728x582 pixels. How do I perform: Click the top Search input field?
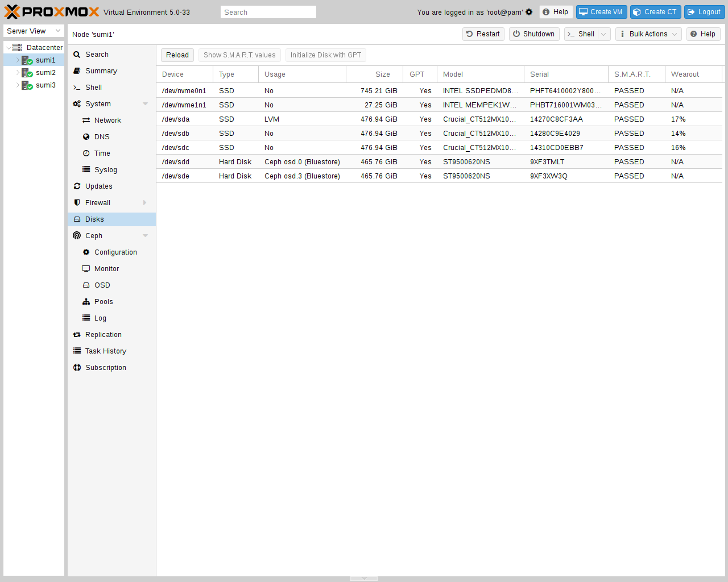pos(268,12)
